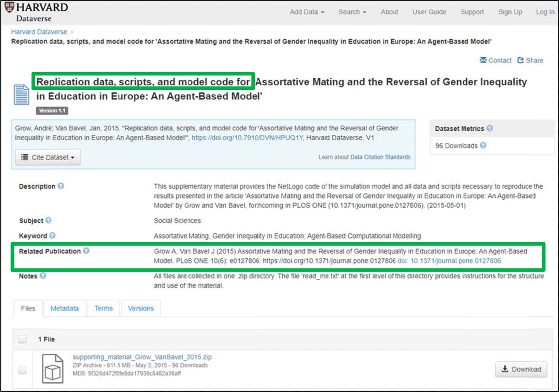This screenshot has width=559, height=392.
Task: Select the Files tab
Action: coord(28,308)
